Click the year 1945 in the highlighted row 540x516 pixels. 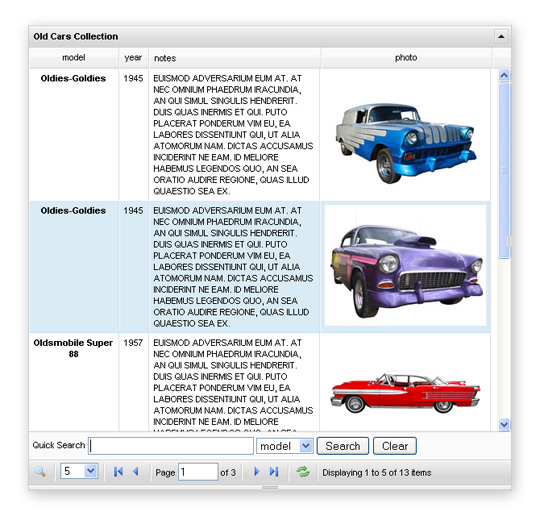click(x=133, y=210)
